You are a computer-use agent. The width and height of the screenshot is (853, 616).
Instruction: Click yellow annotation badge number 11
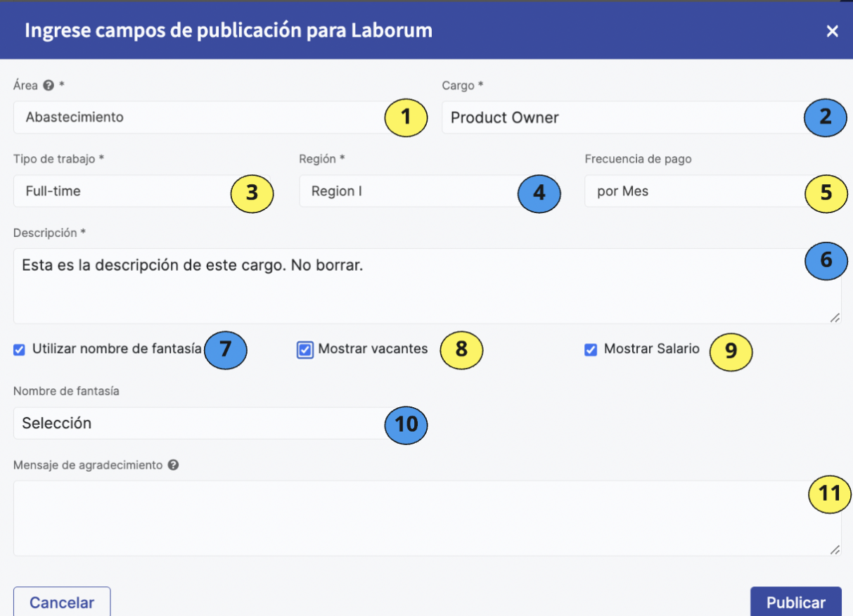(x=830, y=494)
